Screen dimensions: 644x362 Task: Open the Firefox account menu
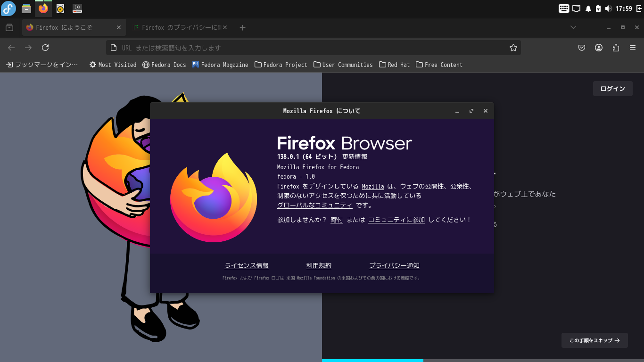pyautogui.click(x=599, y=48)
